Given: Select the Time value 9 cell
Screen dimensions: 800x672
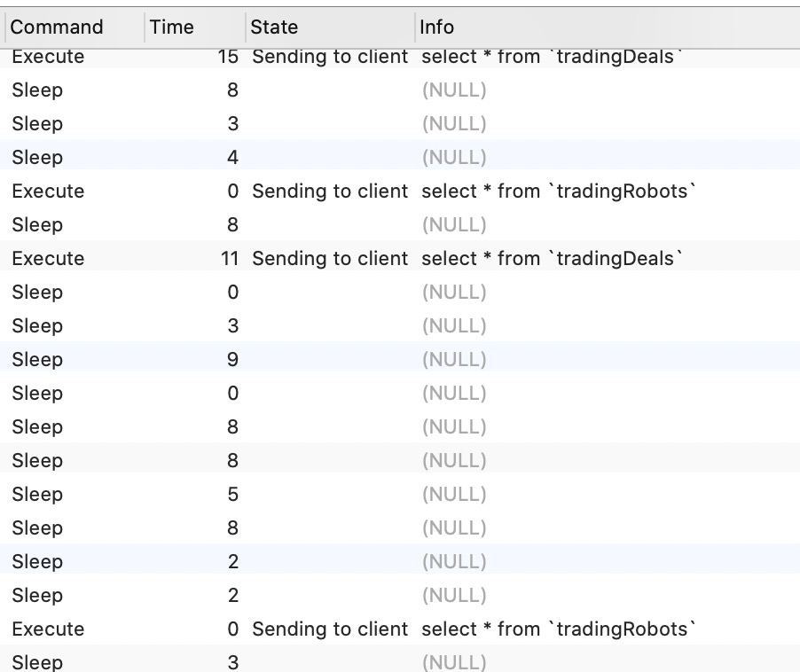Looking at the screenshot, I should click(232, 359).
